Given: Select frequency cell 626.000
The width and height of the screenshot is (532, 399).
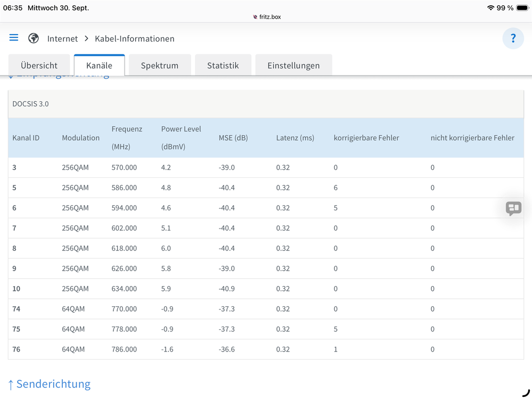Looking at the screenshot, I should (x=124, y=268).
